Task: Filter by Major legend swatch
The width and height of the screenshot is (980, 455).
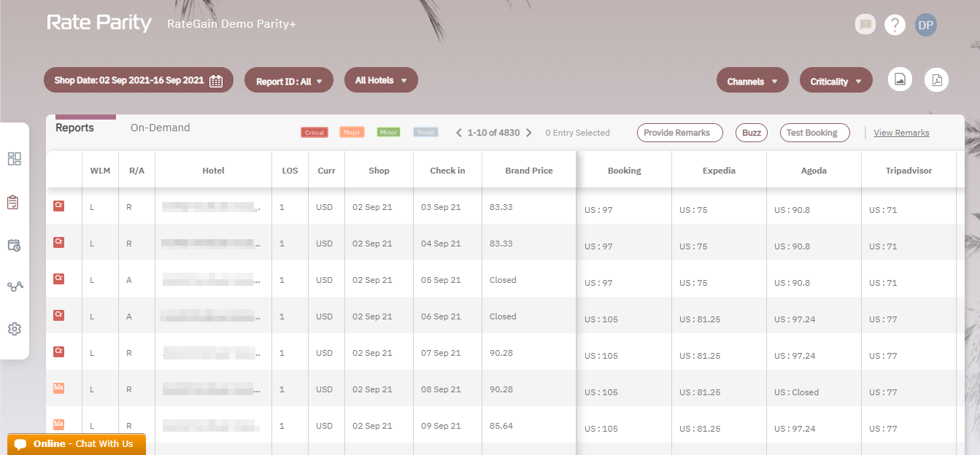Action: [x=352, y=133]
